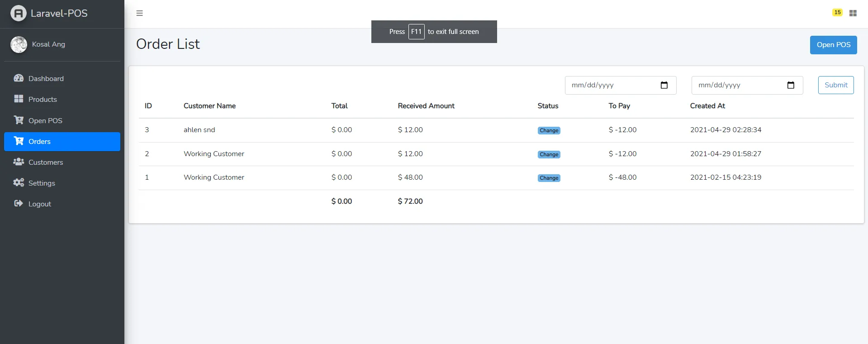Open the Dashboard gauge icon
868x344 pixels.
click(19, 78)
